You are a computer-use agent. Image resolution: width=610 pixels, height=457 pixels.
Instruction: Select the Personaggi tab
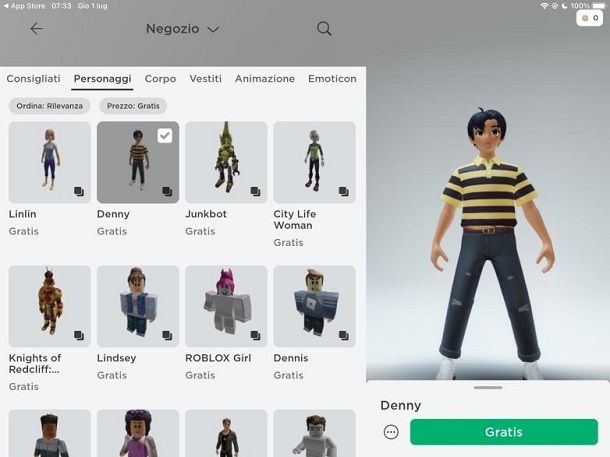click(102, 79)
